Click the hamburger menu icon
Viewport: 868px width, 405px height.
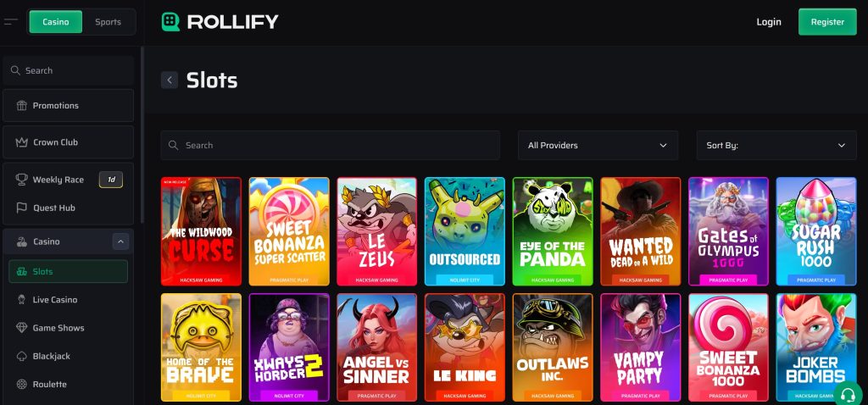(10, 22)
